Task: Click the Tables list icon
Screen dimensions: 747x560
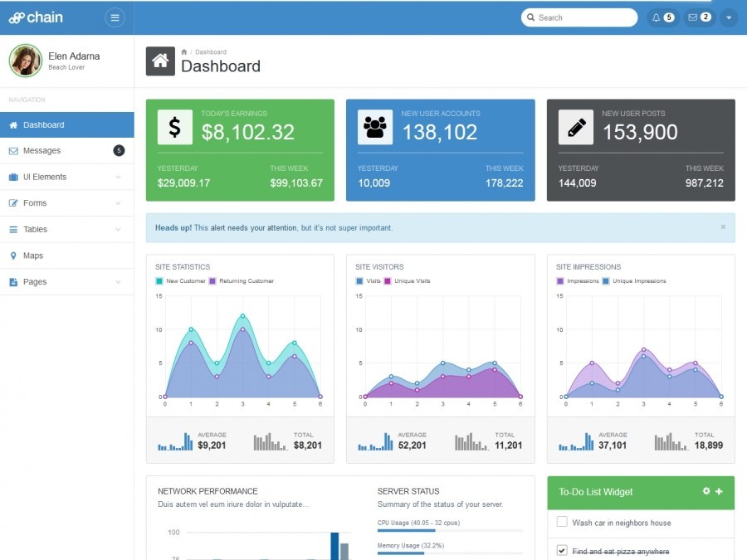Action: (13, 230)
